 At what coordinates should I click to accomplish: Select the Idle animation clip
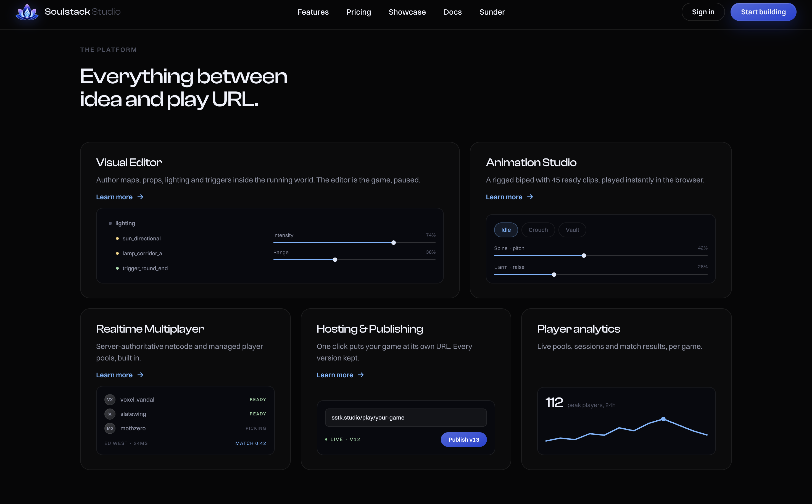point(506,230)
